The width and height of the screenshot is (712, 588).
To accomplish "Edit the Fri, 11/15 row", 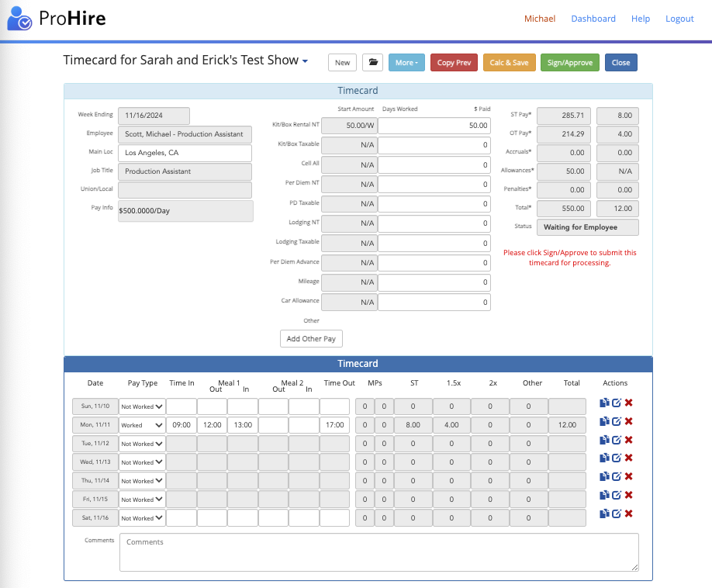I will [x=616, y=495].
